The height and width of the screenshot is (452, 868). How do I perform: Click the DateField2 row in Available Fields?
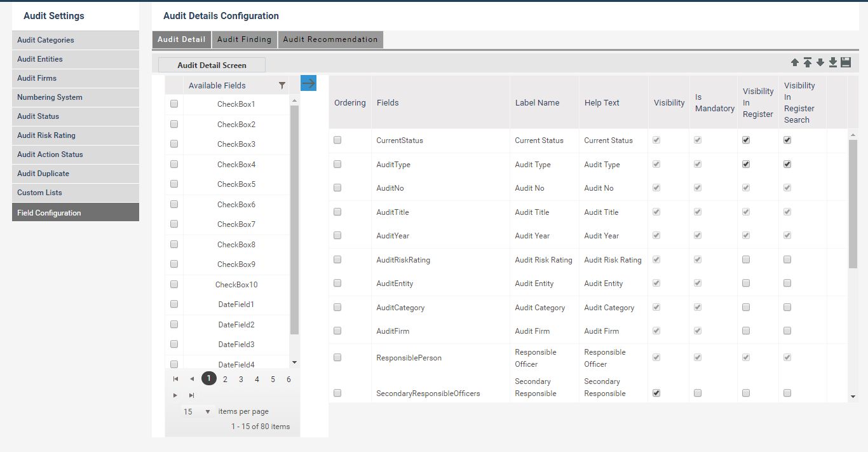tap(236, 324)
